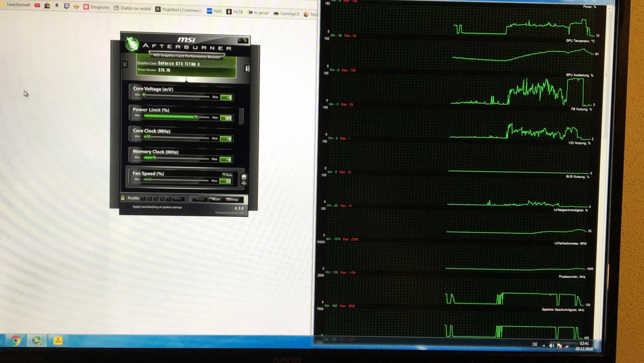Viewport: 644px width, 363px height.
Task: Click the gift shop bookmark icon
Action: pos(47,6)
